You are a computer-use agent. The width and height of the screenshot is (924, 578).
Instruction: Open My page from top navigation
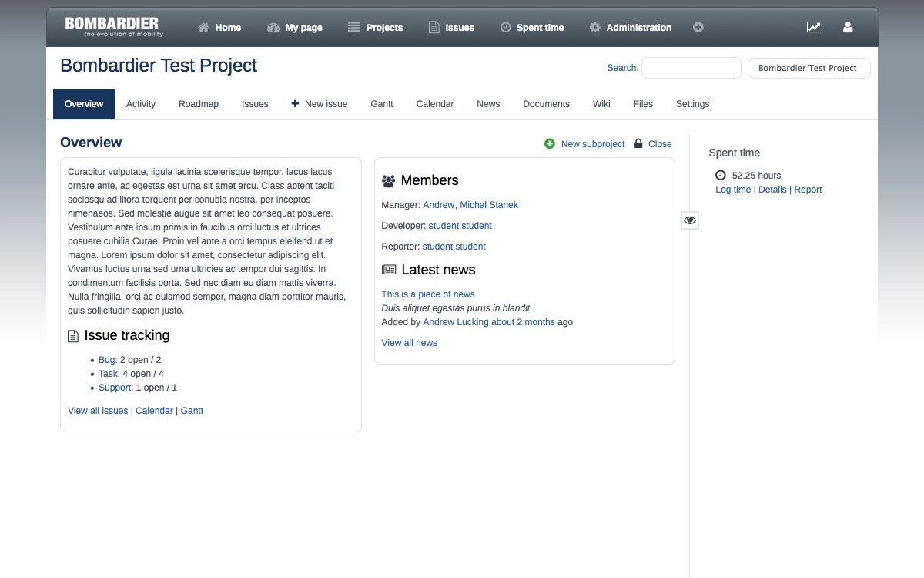295,28
